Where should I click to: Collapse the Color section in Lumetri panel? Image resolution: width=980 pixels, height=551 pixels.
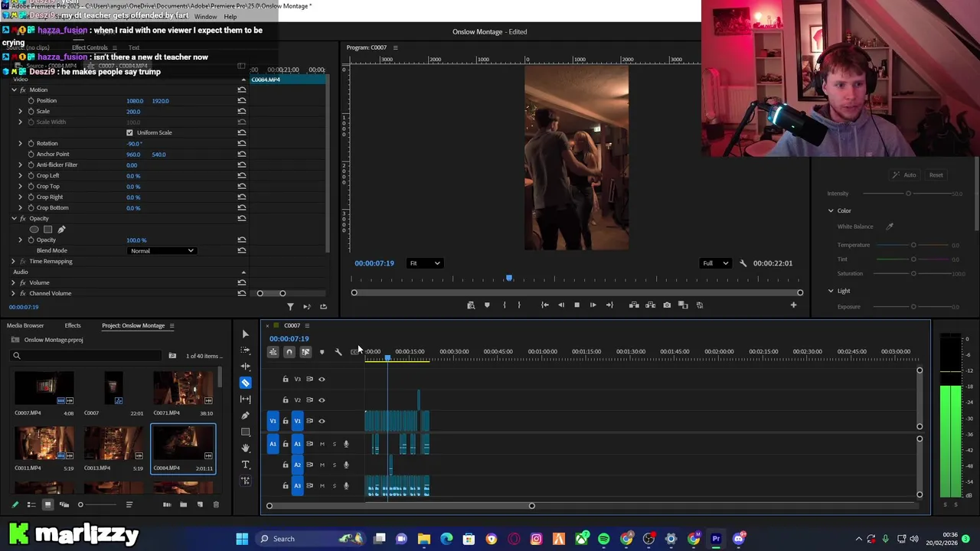[x=831, y=210]
